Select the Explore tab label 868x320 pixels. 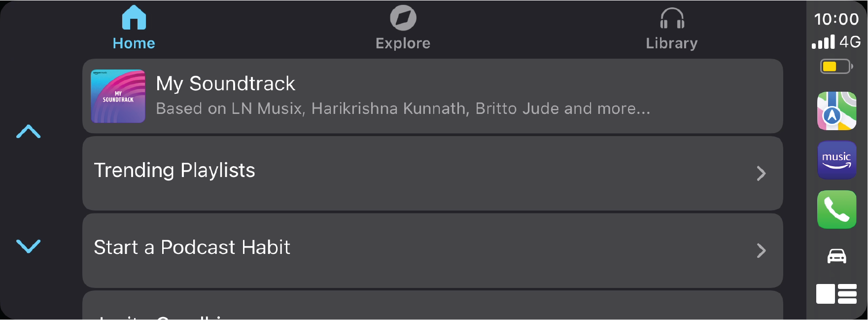coord(403,43)
